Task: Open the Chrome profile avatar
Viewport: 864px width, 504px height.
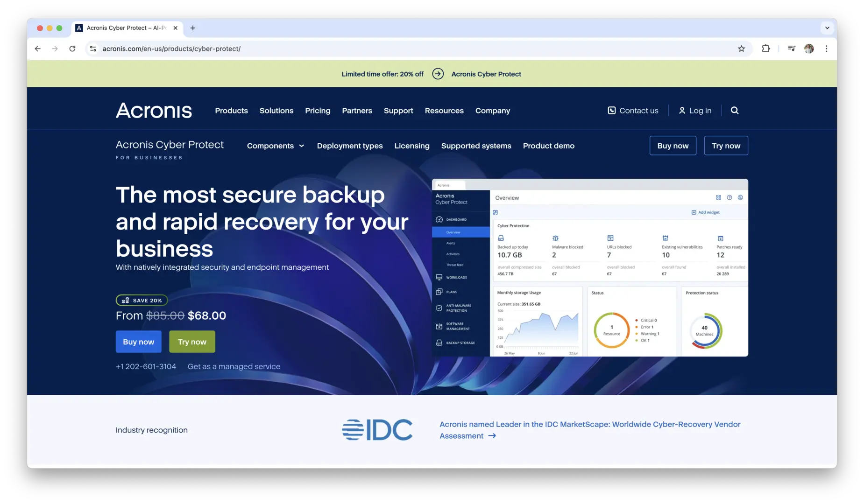Action: (809, 49)
